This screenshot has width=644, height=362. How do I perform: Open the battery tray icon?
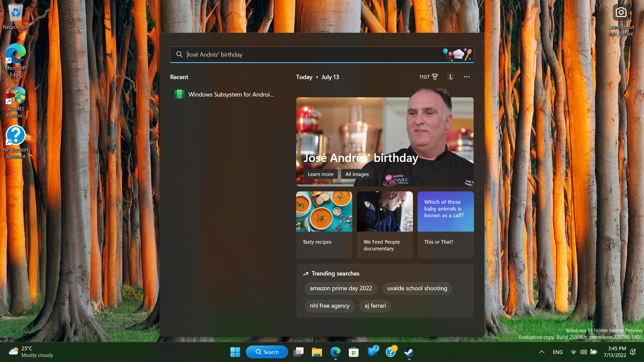(x=594, y=352)
